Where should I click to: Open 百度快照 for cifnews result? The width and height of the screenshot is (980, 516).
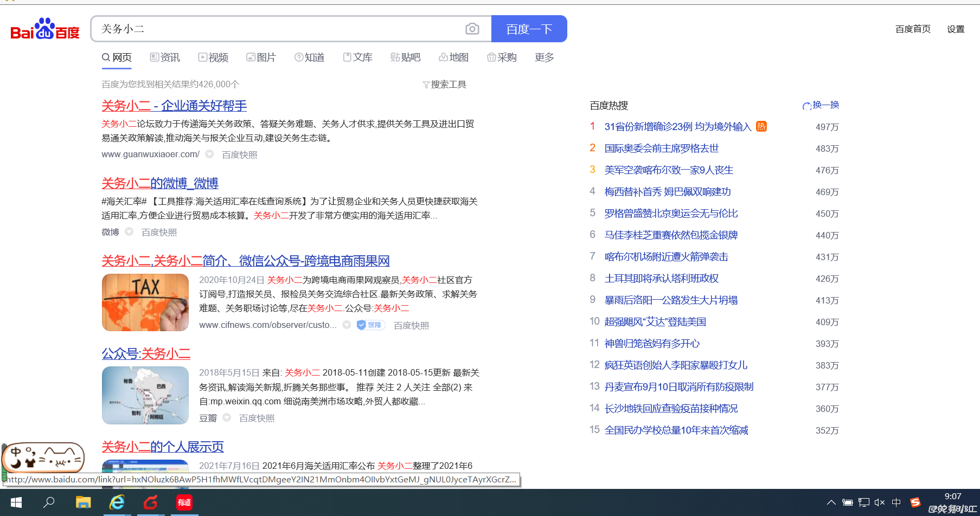[412, 326]
